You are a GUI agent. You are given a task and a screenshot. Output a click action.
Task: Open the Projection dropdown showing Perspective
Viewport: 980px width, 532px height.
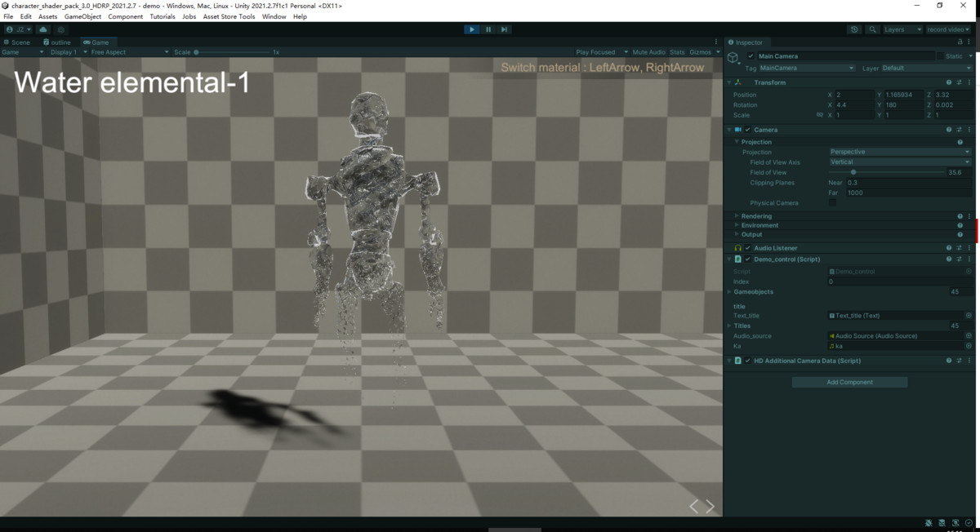click(x=898, y=152)
